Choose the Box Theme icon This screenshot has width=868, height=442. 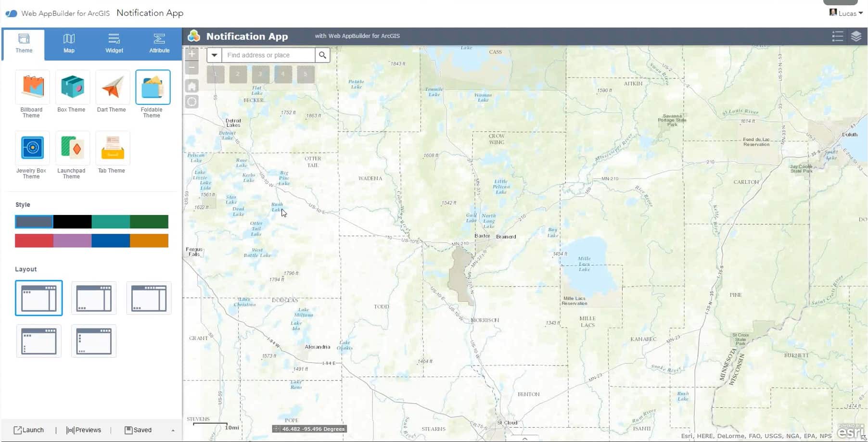click(72, 87)
